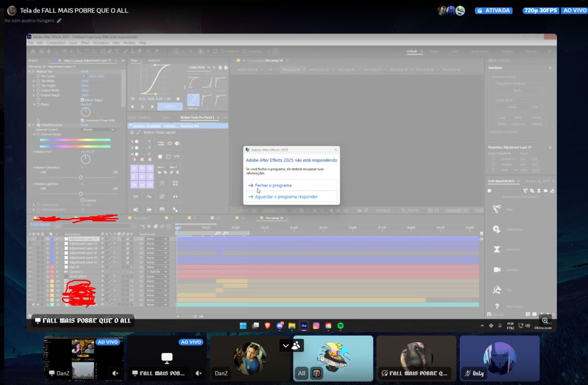Click the Phase angle dial
The width and height of the screenshot is (588, 385).
(85, 111)
